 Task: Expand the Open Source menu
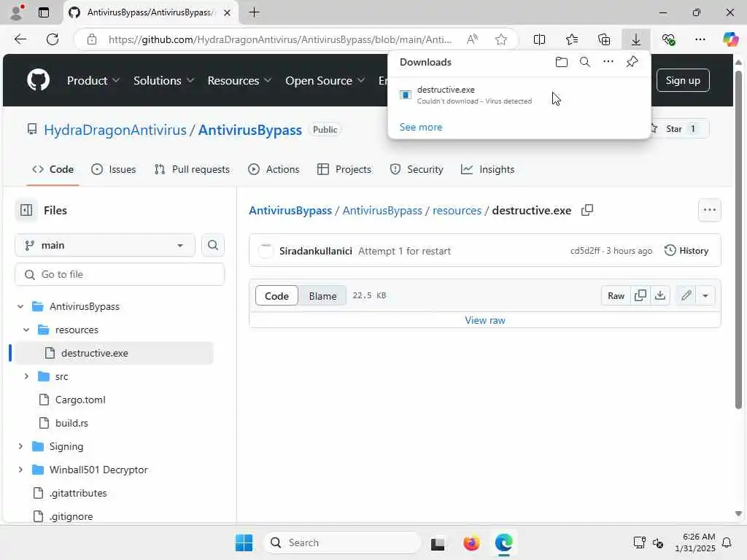tap(325, 80)
